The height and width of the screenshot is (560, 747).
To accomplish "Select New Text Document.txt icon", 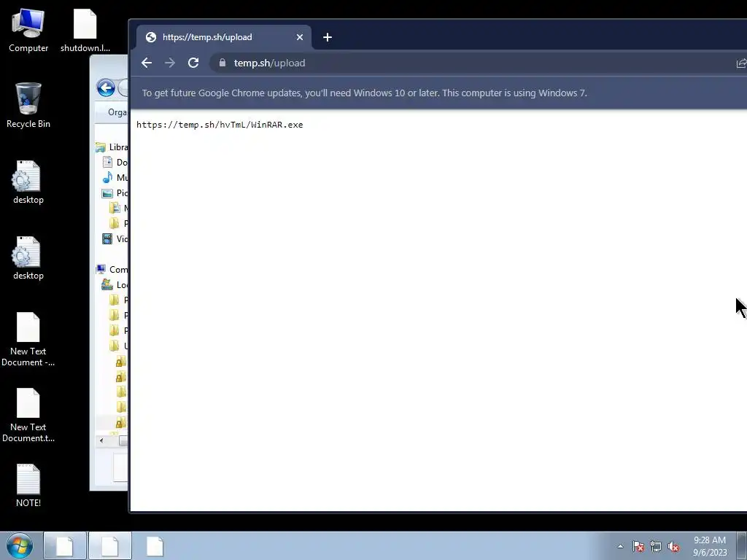I will [28, 415].
